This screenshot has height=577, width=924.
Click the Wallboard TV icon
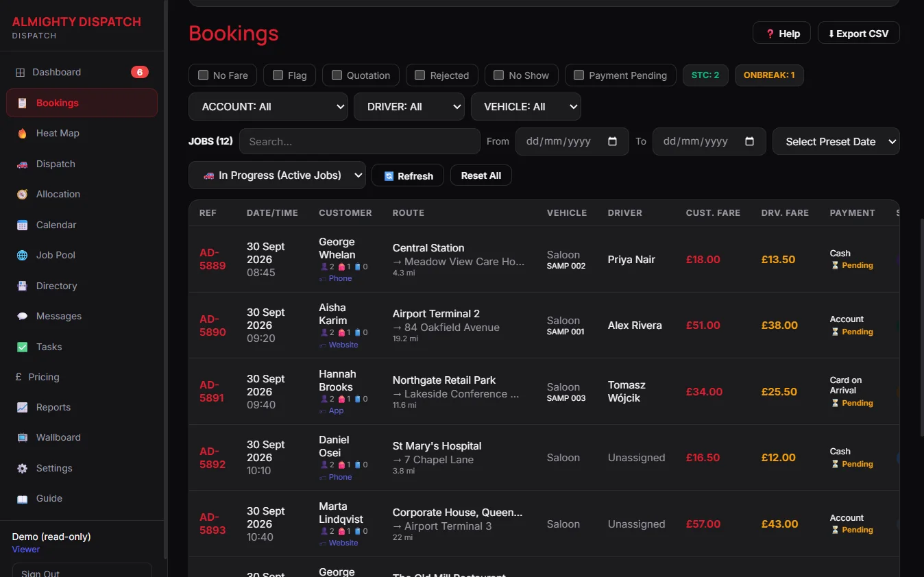point(23,437)
